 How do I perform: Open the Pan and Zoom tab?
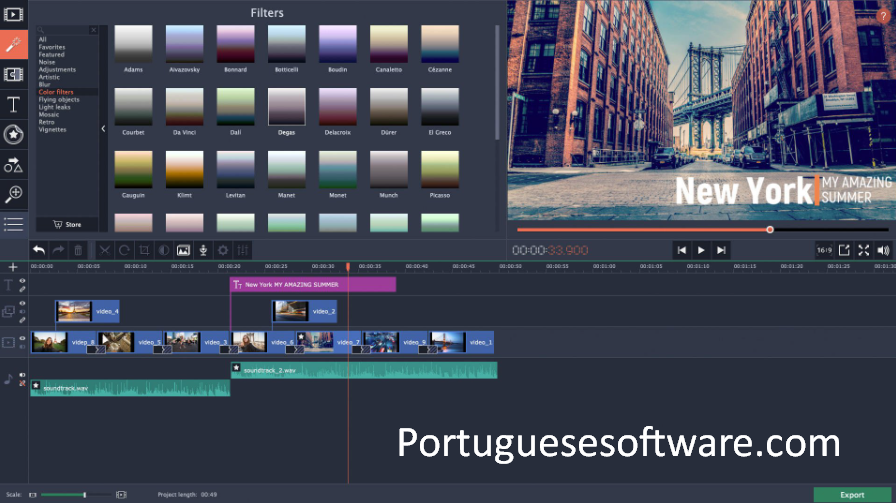pos(14,194)
